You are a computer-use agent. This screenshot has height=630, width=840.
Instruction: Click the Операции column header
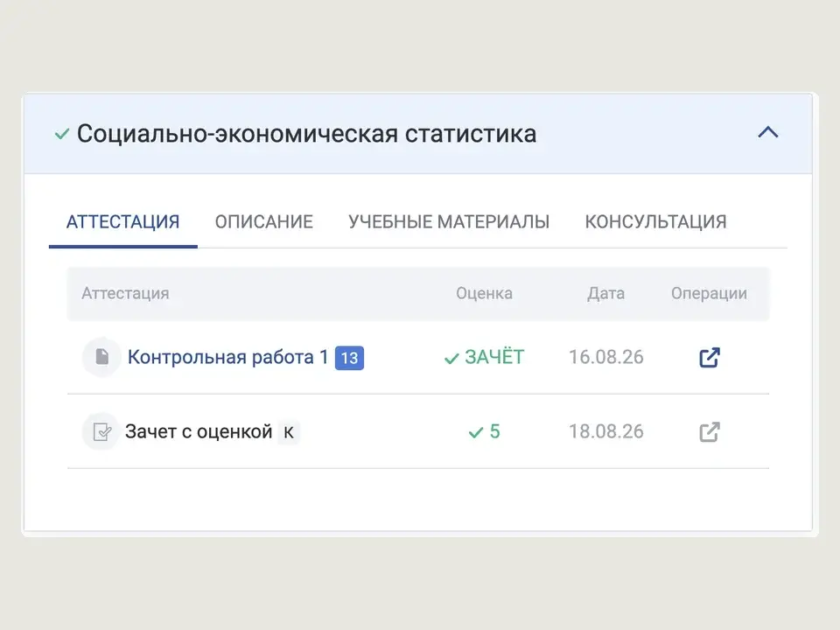[x=710, y=294]
